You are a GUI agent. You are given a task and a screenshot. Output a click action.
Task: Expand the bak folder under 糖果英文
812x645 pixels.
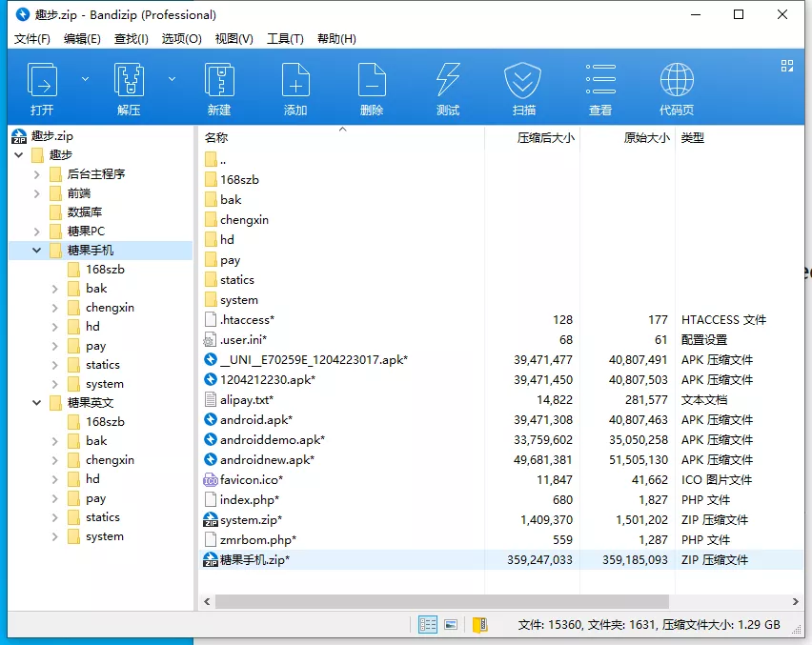pyautogui.click(x=54, y=440)
